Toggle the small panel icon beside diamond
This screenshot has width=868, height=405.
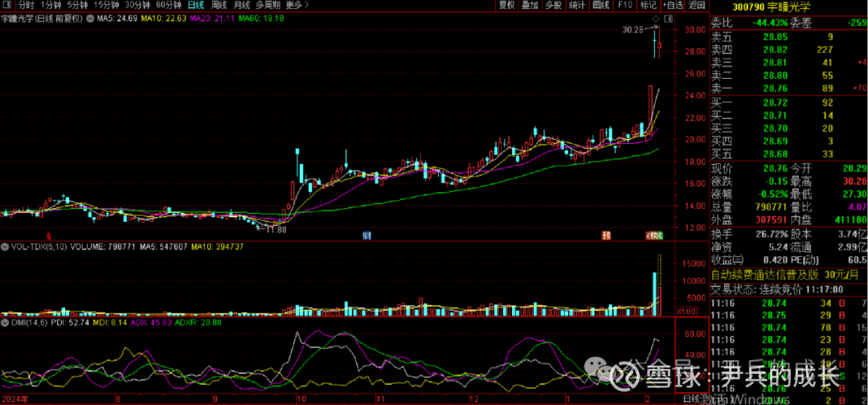point(668,18)
